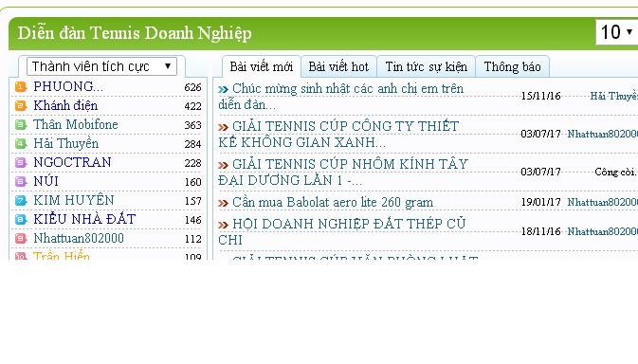
Task: Click post count 157
Action: pyautogui.click(x=192, y=201)
